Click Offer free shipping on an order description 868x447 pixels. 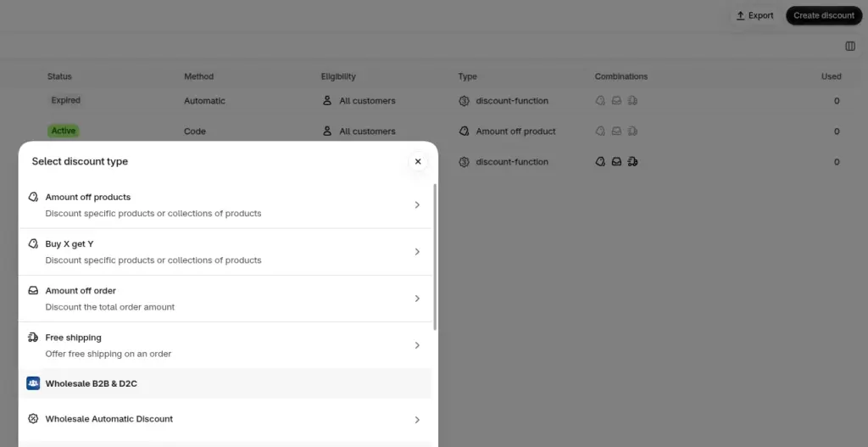coord(108,354)
